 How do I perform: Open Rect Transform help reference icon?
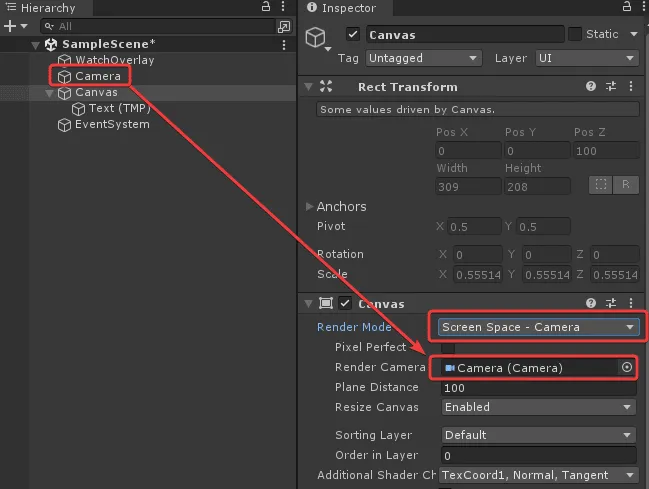click(x=591, y=86)
